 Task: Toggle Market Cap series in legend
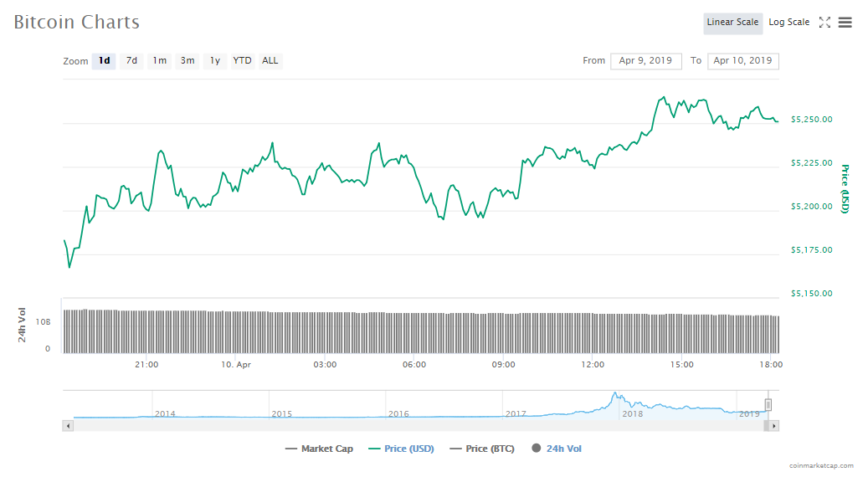click(319, 449)
